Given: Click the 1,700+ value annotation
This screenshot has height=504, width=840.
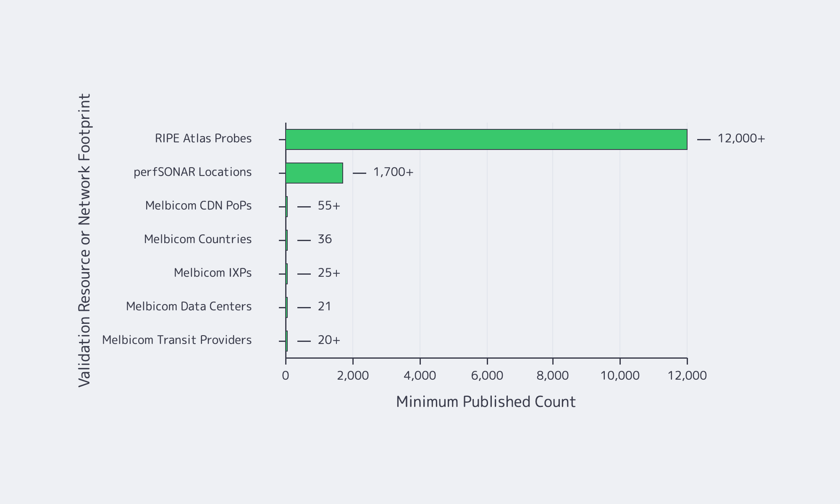Looking at the screenshot, I should [394, 172].
